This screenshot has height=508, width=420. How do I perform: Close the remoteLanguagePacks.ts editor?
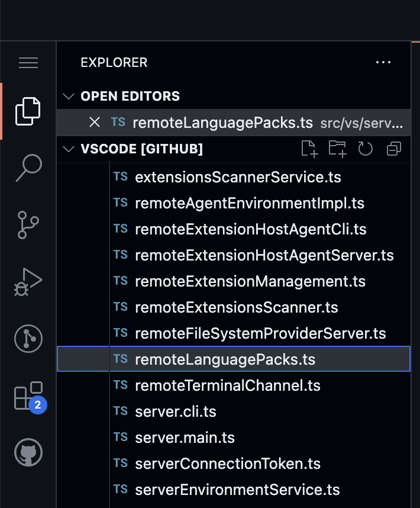pyautogui.click(x=95, y=122)
